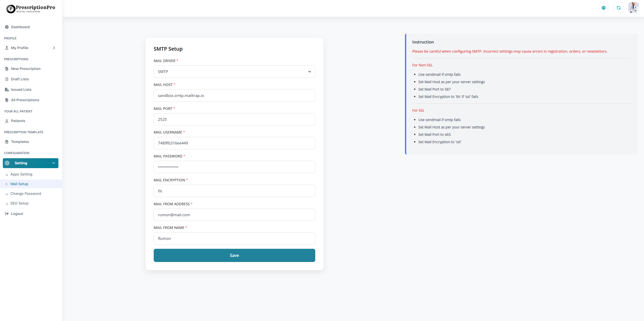The height and width of the screenshot is (321, 644).
Task: Go to Change Password
Action: pos(26,194)
